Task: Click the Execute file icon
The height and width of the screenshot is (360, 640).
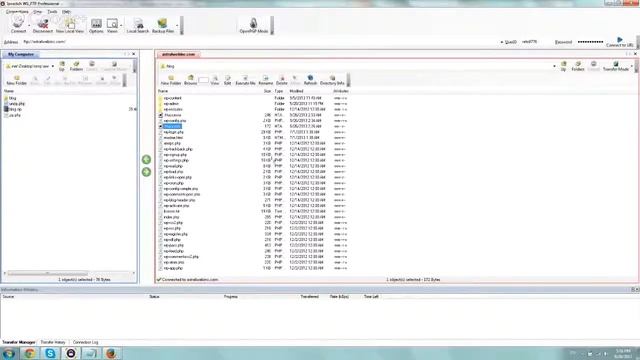Action: tap(245, 80)
